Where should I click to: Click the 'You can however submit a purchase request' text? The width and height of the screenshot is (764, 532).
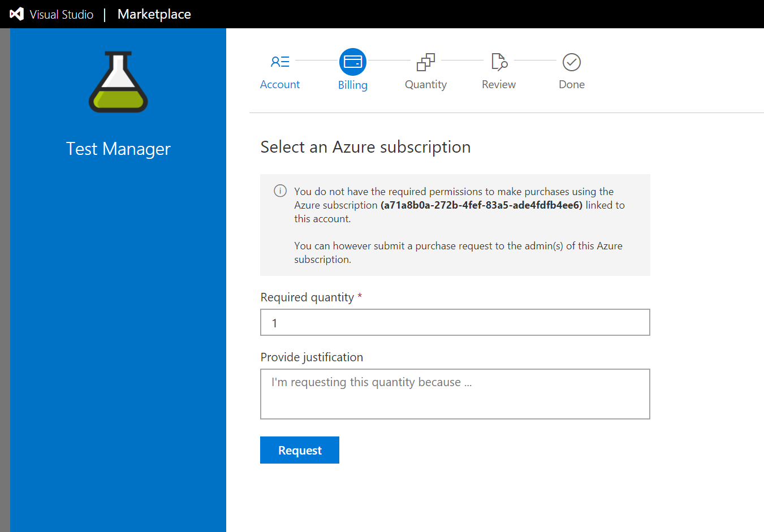click(458, 253)
